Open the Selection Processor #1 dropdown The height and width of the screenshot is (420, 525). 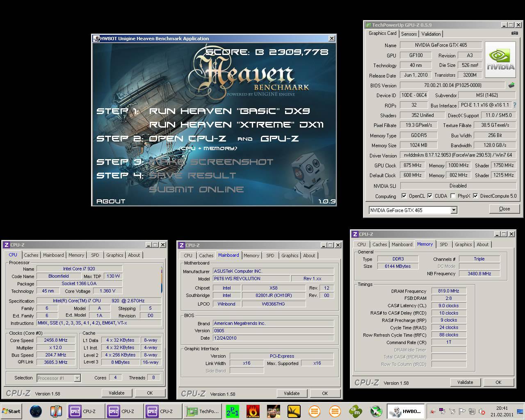tap(77, 378)
